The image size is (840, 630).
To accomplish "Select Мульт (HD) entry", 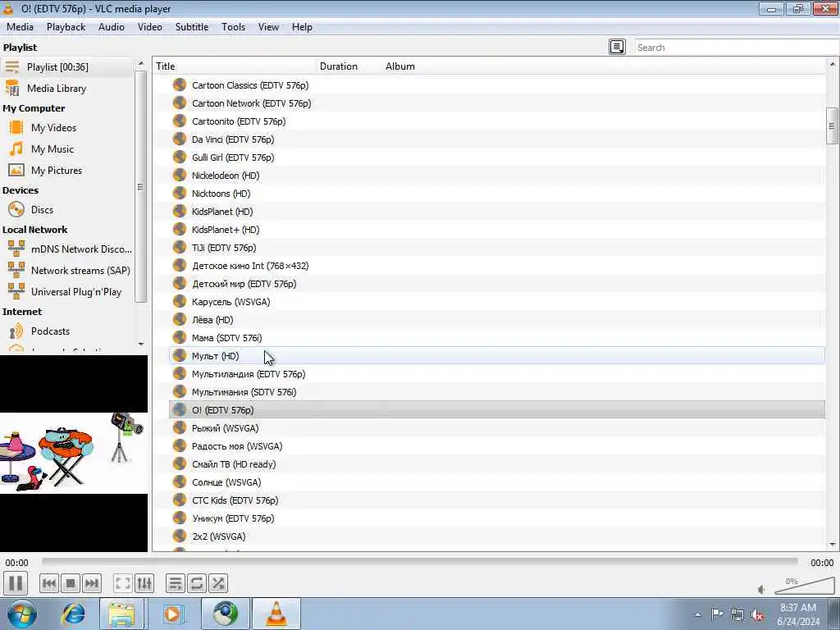I will pyautogui.click(x=496, y=356).
